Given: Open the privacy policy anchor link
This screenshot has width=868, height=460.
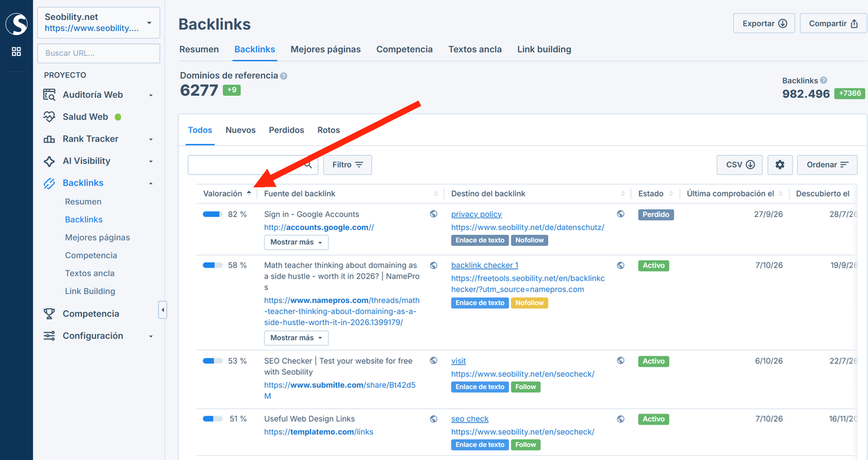Looking at the screenshot, I should tap(476, 214).
